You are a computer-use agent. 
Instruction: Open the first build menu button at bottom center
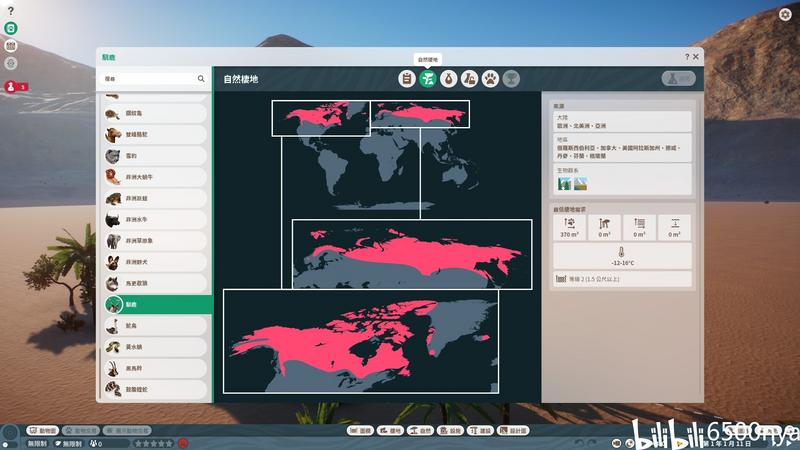360,431
